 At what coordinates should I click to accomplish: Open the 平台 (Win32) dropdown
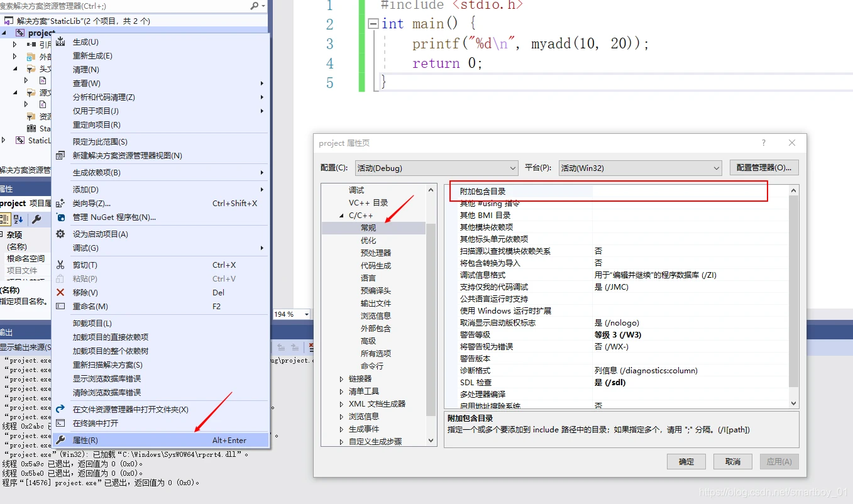640,168
